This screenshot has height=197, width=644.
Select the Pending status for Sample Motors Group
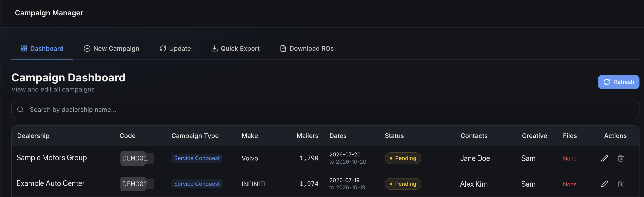[x=403, y=158]
